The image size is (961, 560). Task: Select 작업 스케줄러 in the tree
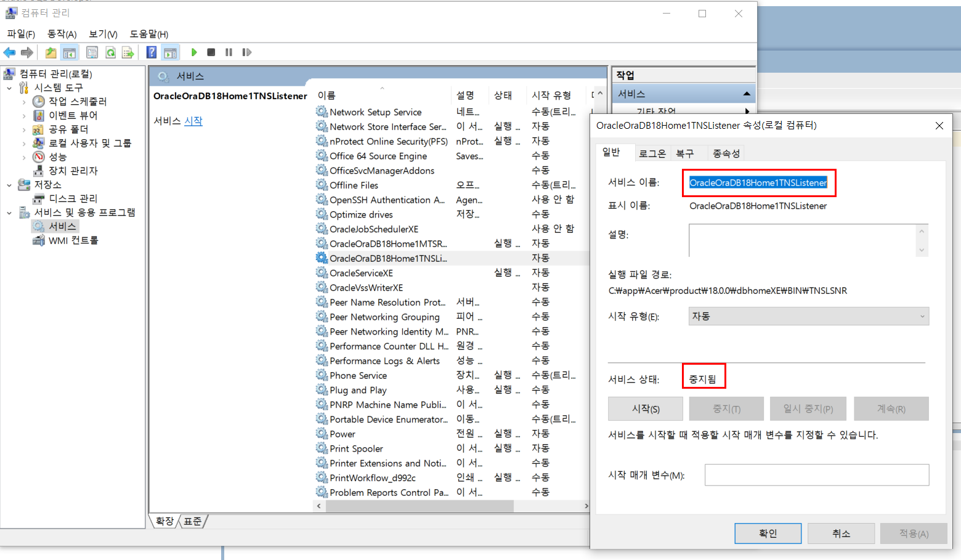click(x=78, y=102)
